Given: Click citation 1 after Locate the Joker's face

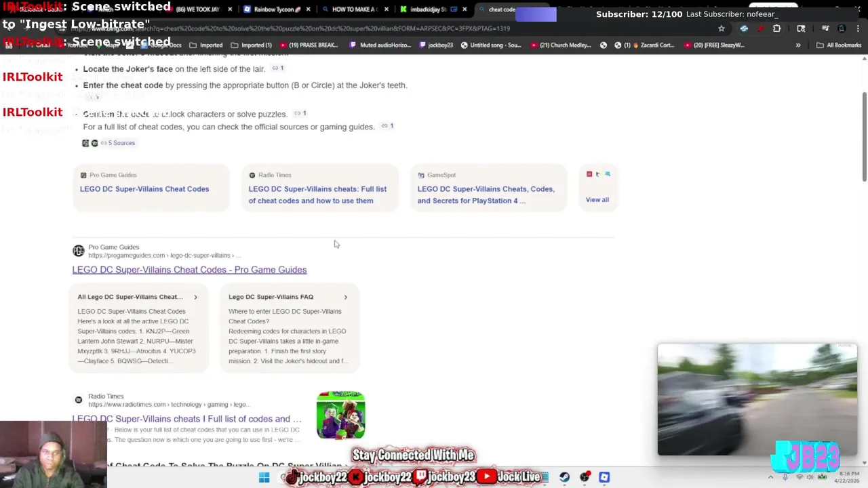Looking at the screenshot, I should (278, 68).
